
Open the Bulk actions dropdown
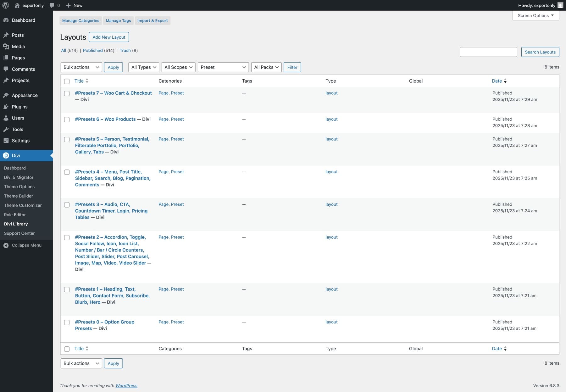81,67
